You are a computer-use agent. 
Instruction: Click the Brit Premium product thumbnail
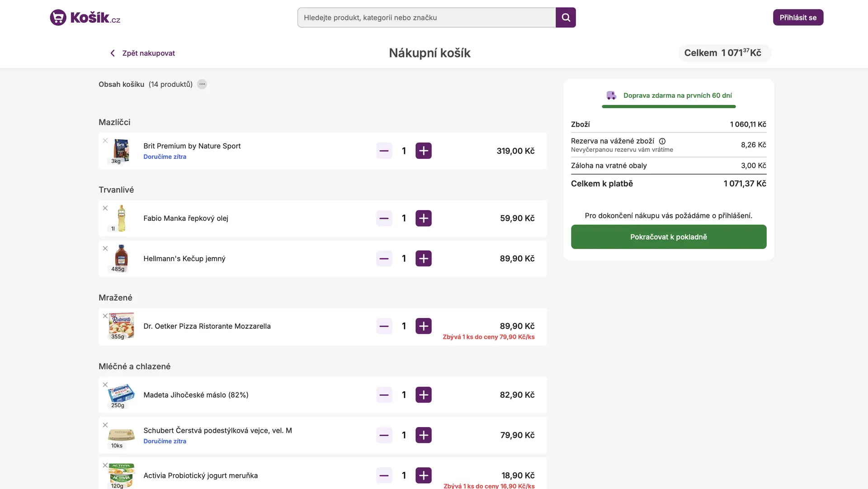121,151
